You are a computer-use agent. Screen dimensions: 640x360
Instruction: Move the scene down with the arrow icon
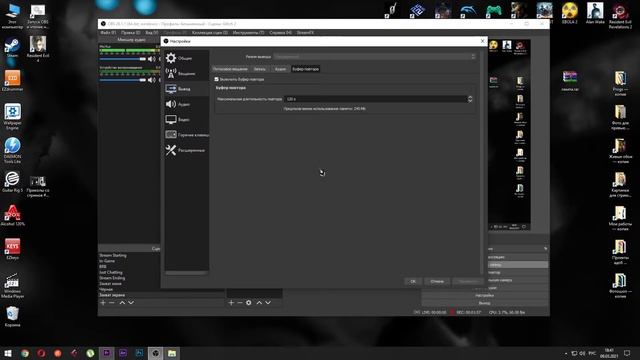click(x=131, y=302)
